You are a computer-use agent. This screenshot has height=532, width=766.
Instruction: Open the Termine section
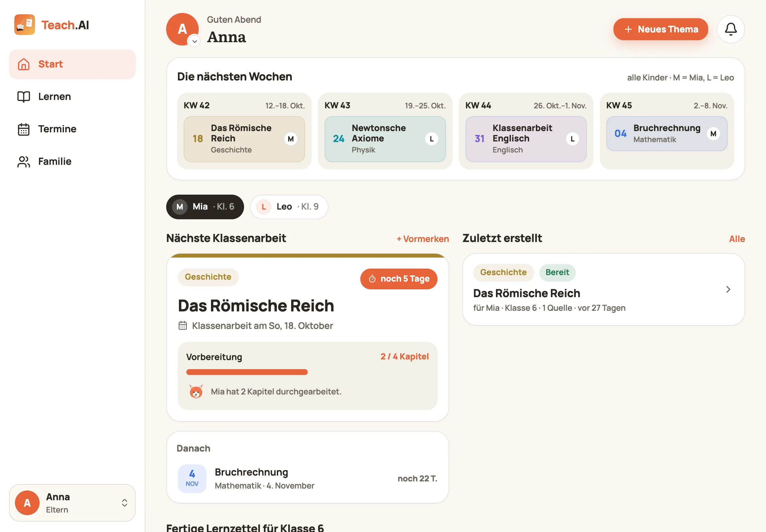72,129
